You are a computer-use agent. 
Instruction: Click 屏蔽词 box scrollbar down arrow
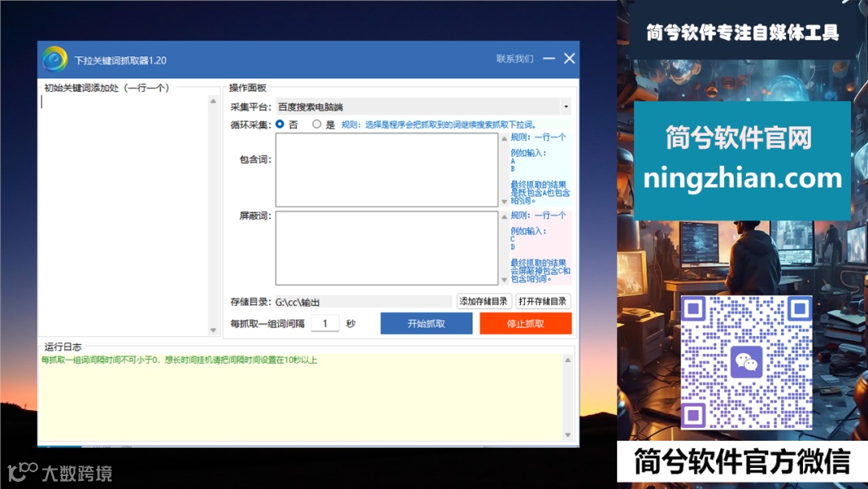click(x=504, y=280)
